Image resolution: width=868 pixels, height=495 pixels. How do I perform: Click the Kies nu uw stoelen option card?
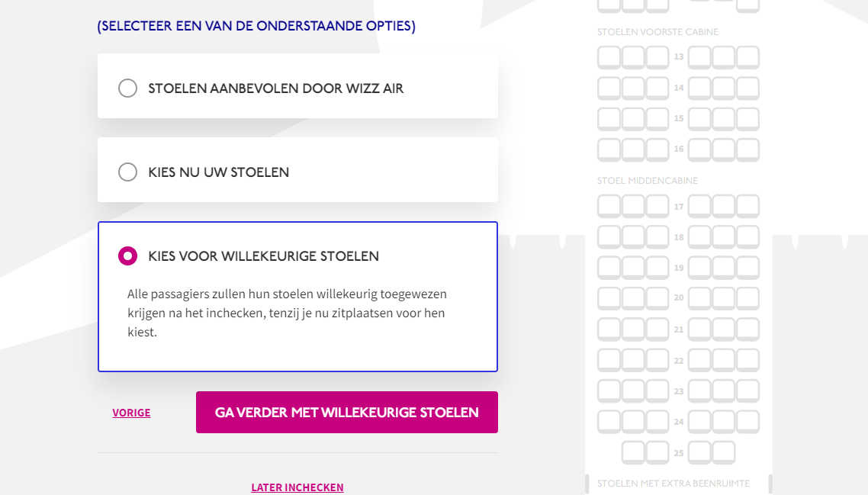[297, 170]
